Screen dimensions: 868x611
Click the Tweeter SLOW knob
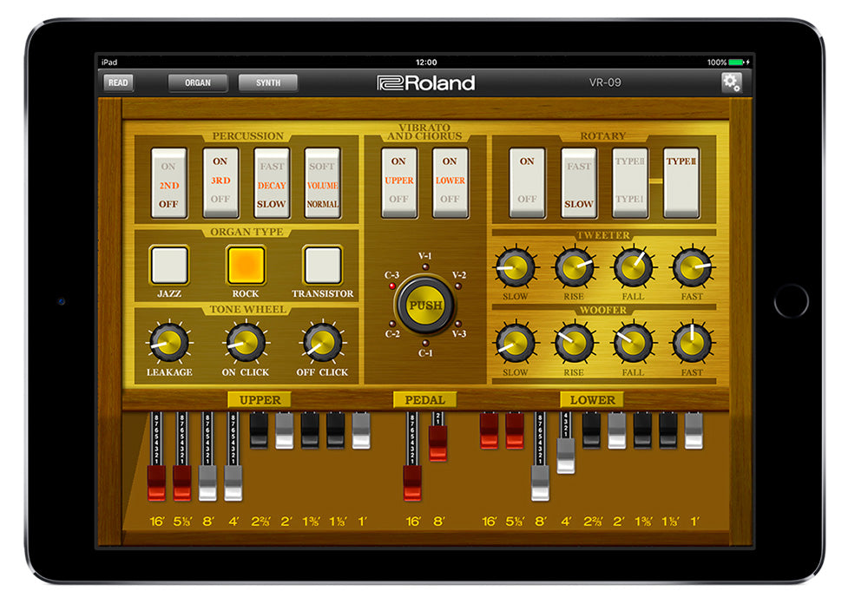pos(516,267)
